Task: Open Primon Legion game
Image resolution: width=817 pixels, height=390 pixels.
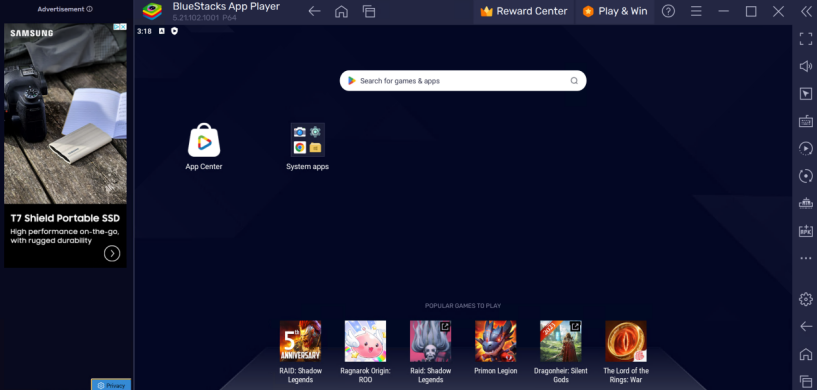Action: 496,341
